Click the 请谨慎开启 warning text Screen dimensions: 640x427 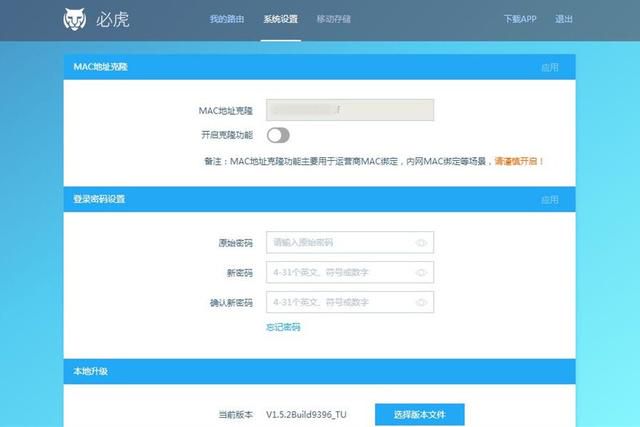click(519, 161)
